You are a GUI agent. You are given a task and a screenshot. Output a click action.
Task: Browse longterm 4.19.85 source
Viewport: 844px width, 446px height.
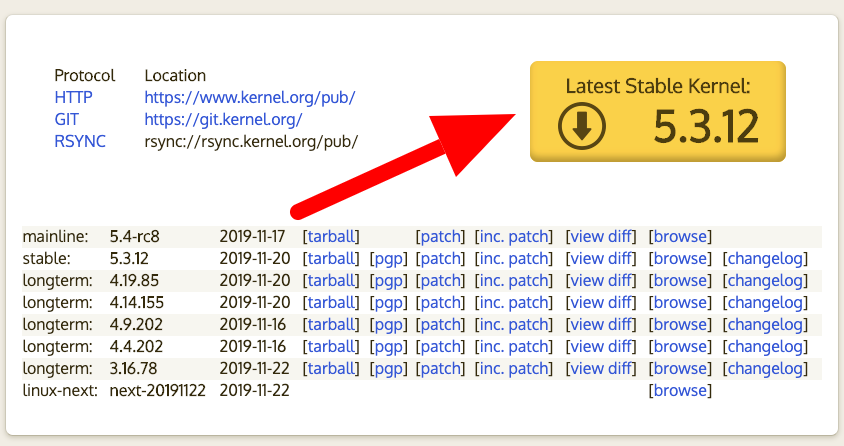coord(680,281)
